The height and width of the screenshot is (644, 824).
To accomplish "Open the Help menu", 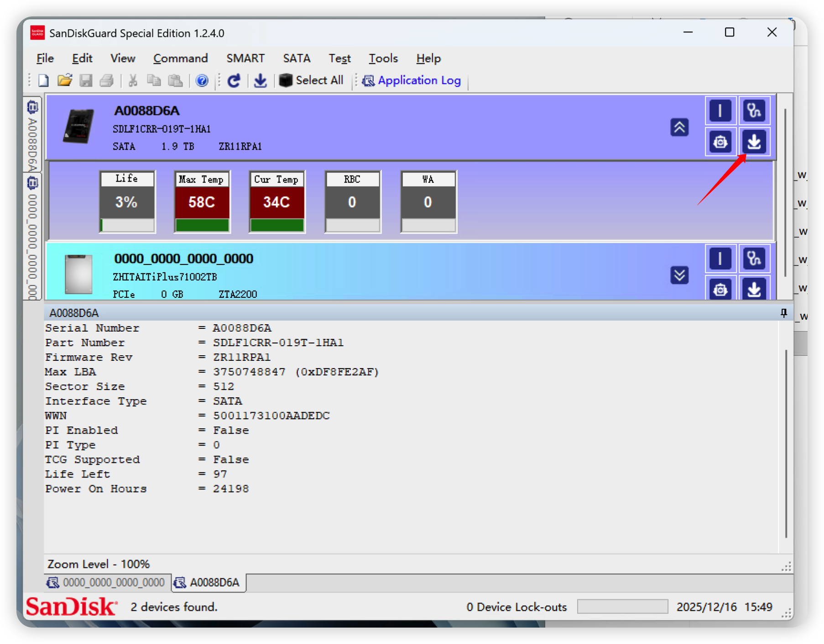I will [428, 58].
